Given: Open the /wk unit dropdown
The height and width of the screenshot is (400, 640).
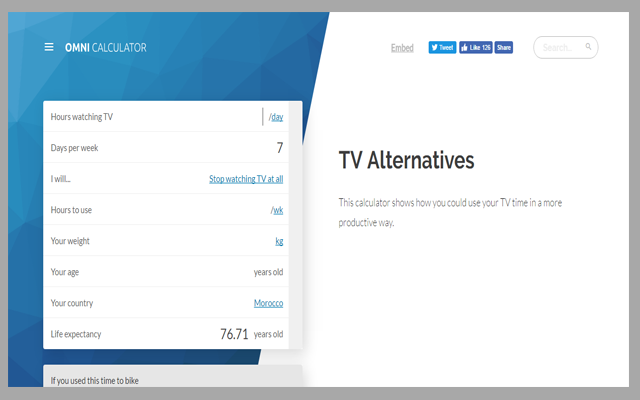Looking at the screenshot, I should coord(277,210).
